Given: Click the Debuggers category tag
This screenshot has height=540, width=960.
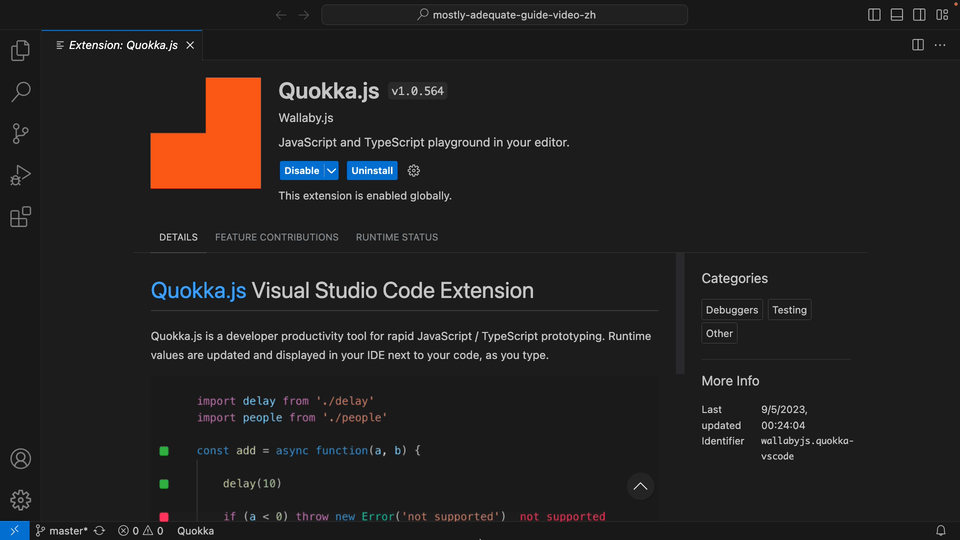Looking at the screenshot, I should click(x=732, y=310).
